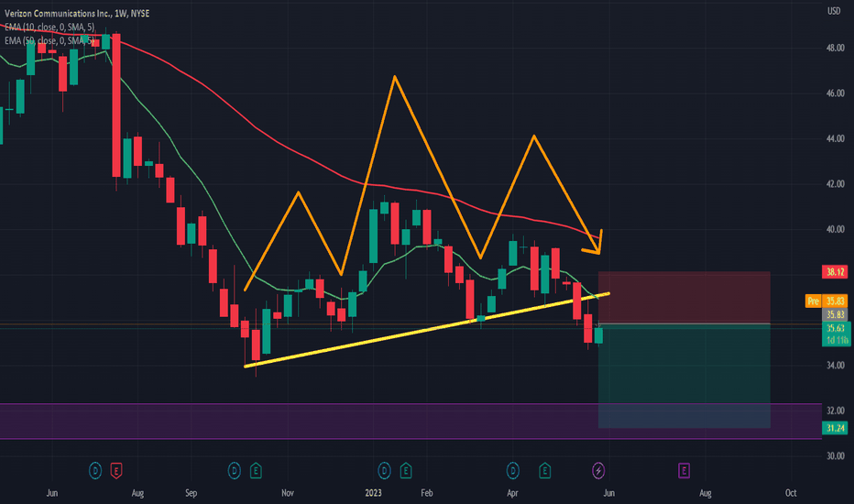
Task: Click the 32.00 price axis label
Action: 835,411
